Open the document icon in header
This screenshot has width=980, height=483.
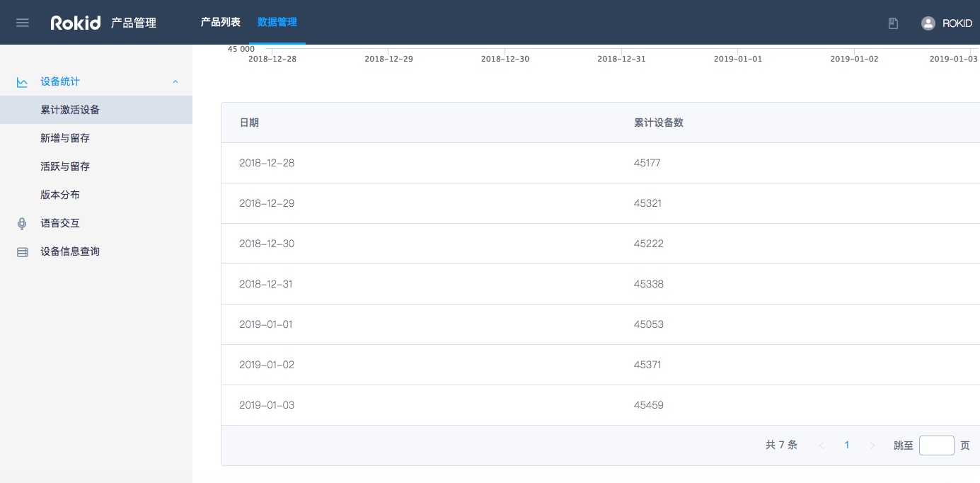click(x=893, y=23)
